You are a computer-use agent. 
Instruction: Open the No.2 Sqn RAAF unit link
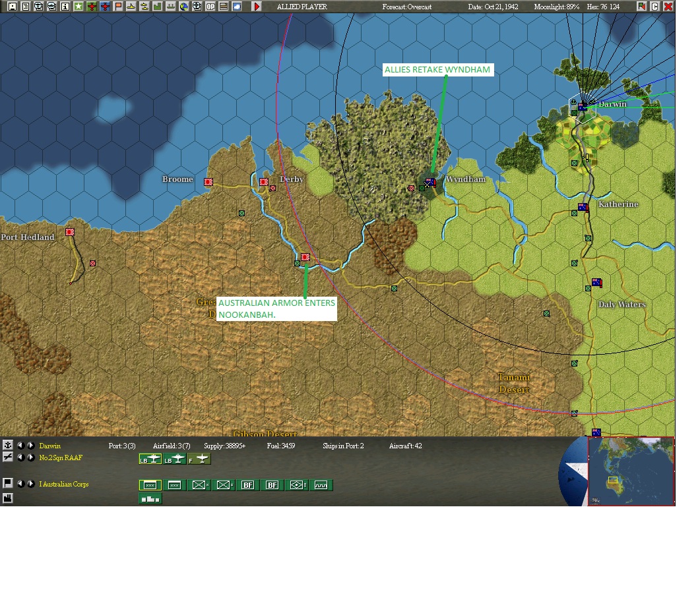click(x=61, y=458)
